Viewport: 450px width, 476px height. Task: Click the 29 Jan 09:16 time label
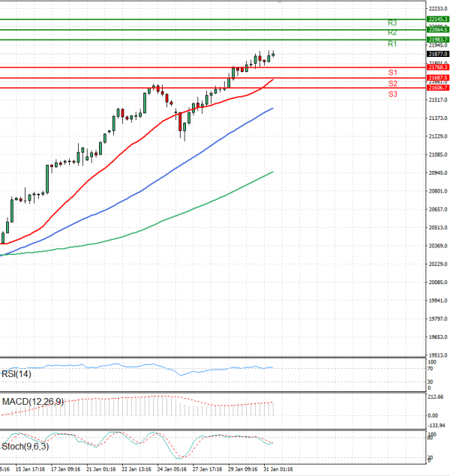242,469
